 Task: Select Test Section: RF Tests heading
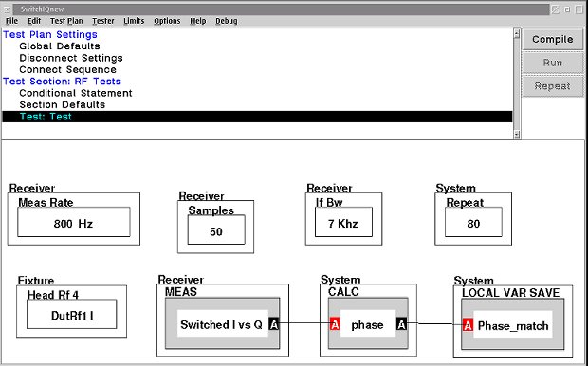point(62,82)
